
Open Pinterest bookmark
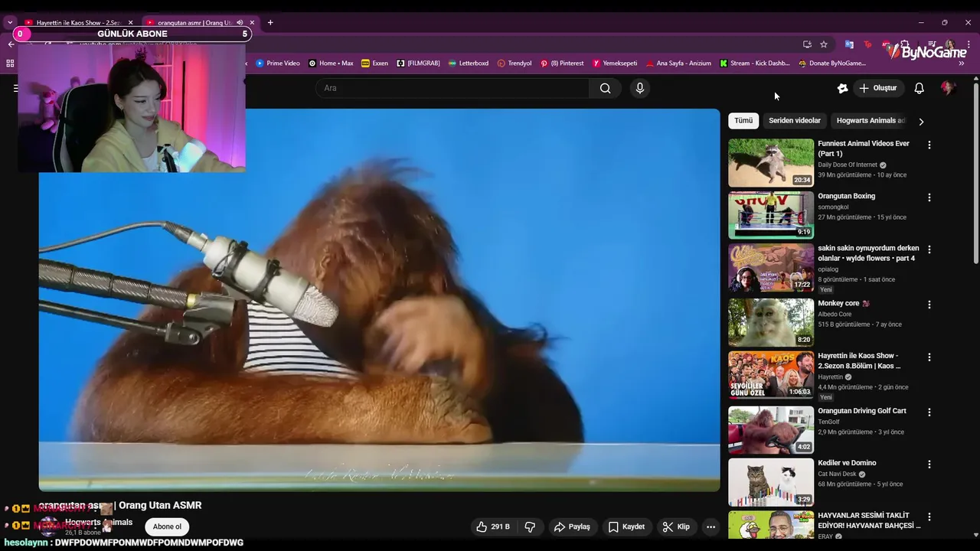(x=562, y=64)
